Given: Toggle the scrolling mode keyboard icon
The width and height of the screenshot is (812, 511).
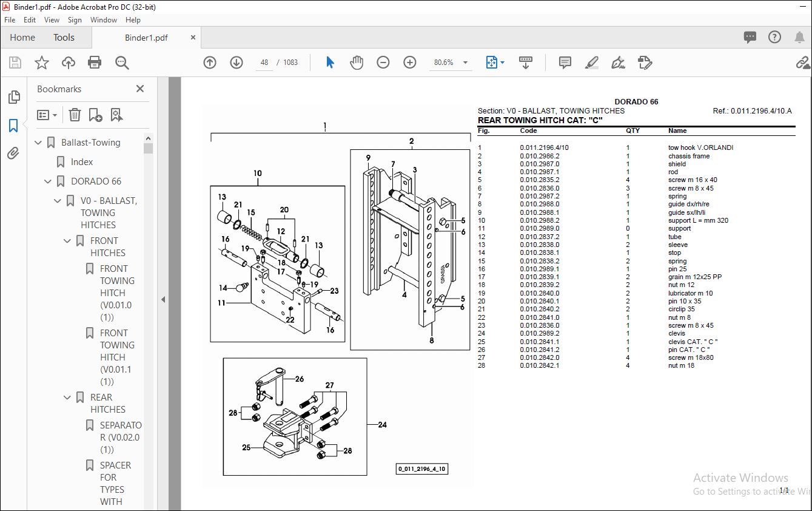Looking at the screenshot, I should pos(526,63).
